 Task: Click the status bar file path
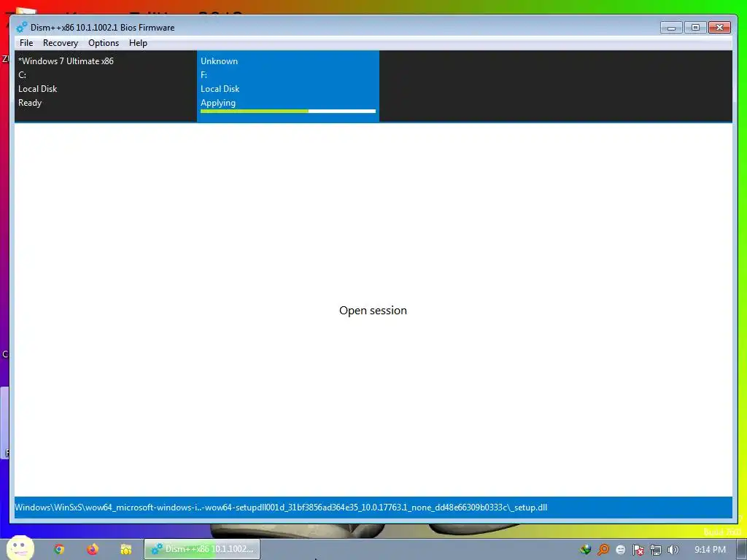tap(281, 507)
